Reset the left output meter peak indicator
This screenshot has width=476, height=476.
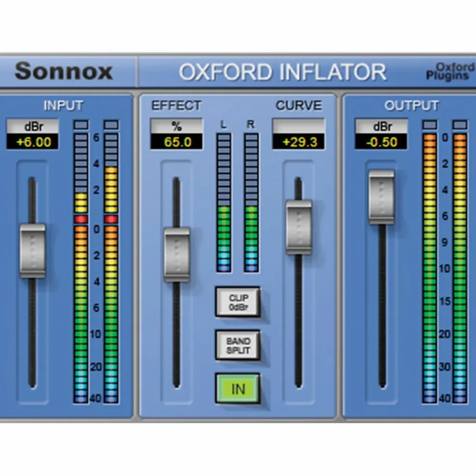click(x=430, y=125)
